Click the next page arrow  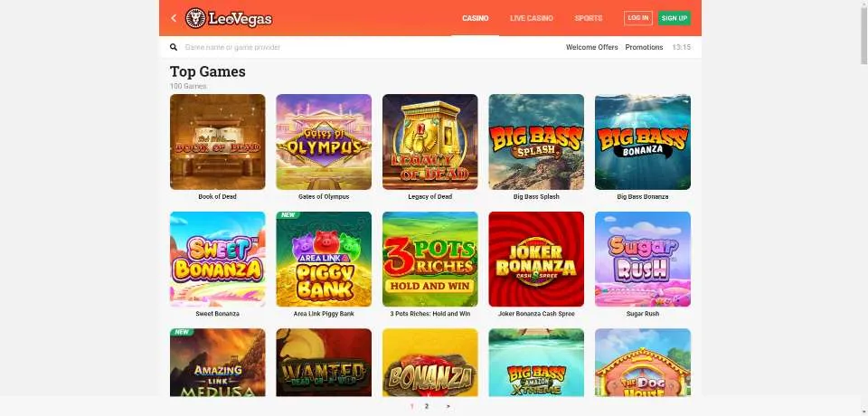point(448,406)
